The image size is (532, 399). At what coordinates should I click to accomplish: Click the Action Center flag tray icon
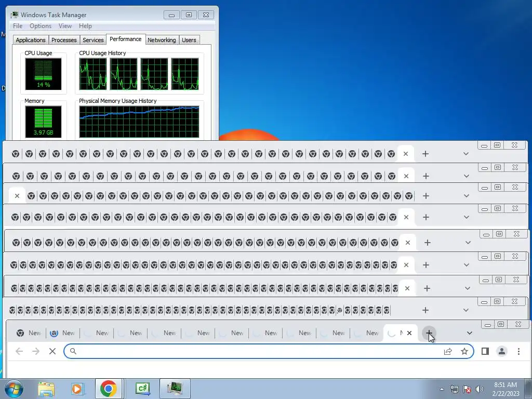(x=467, y=389)
